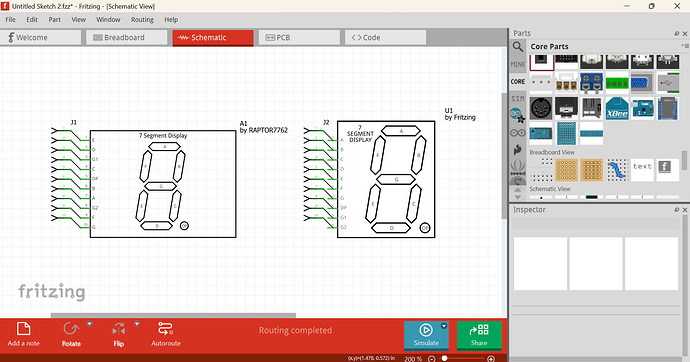
Task: Open the SparkFun flame parts bin
Action: pyautogui.click(x=518, y=150)
